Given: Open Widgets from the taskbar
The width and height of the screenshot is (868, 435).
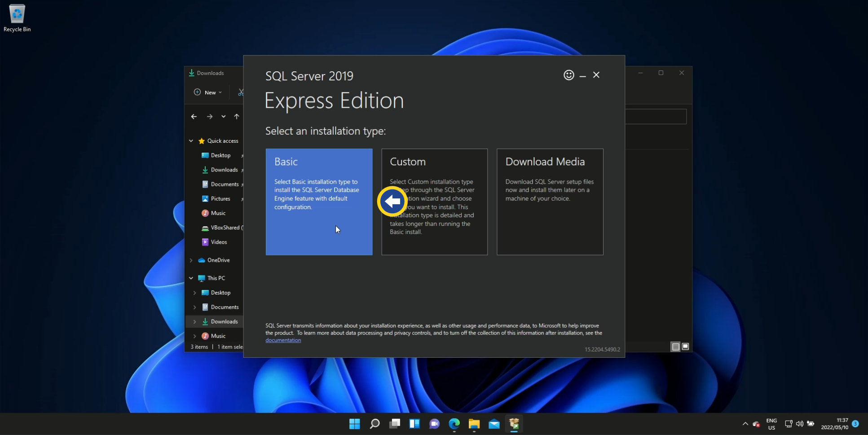Looking at the screenshot, I should point(414,424).
